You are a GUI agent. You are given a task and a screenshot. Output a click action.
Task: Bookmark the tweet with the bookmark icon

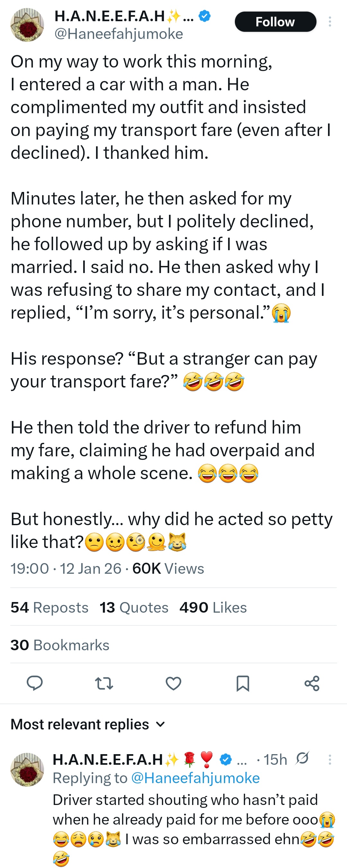pyautogui.click(x=243, y=684)
